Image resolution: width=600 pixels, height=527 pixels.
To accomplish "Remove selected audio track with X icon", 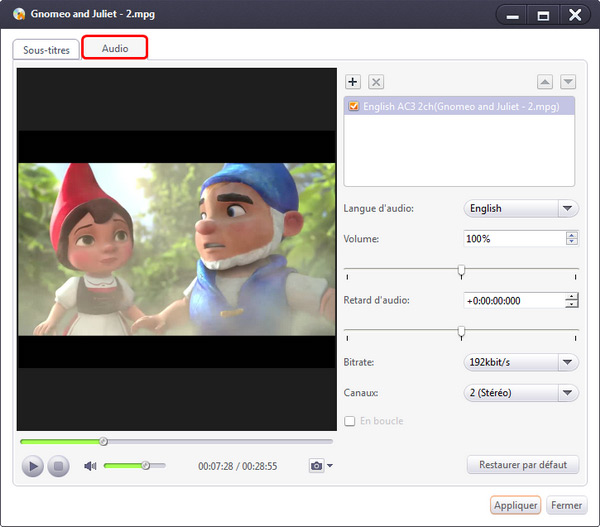I will pyautogui.click(x=376, y=82).
